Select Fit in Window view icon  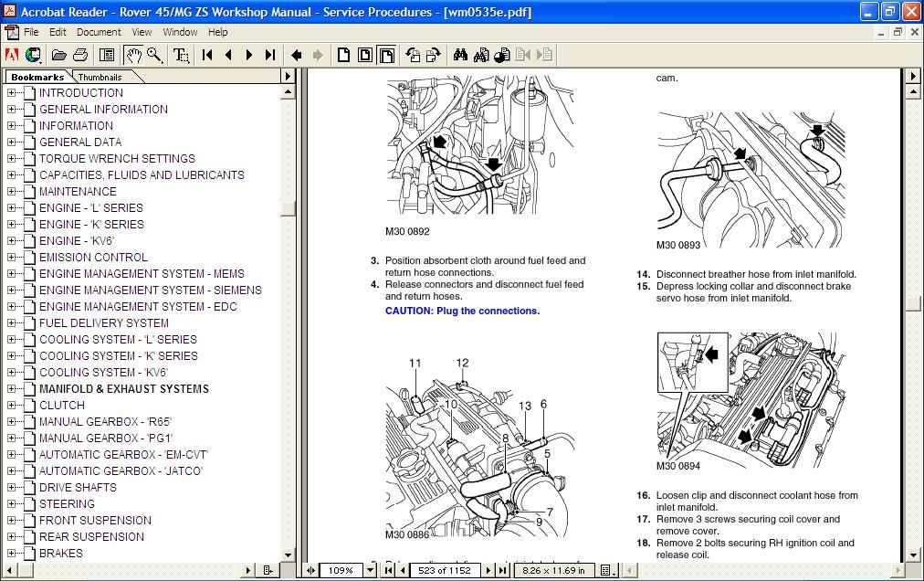pos(365,56)
